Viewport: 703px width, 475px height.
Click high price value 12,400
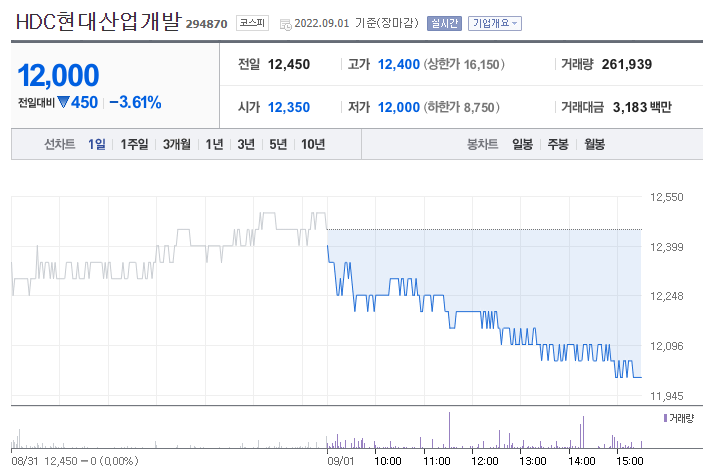(x=399, y=64)
